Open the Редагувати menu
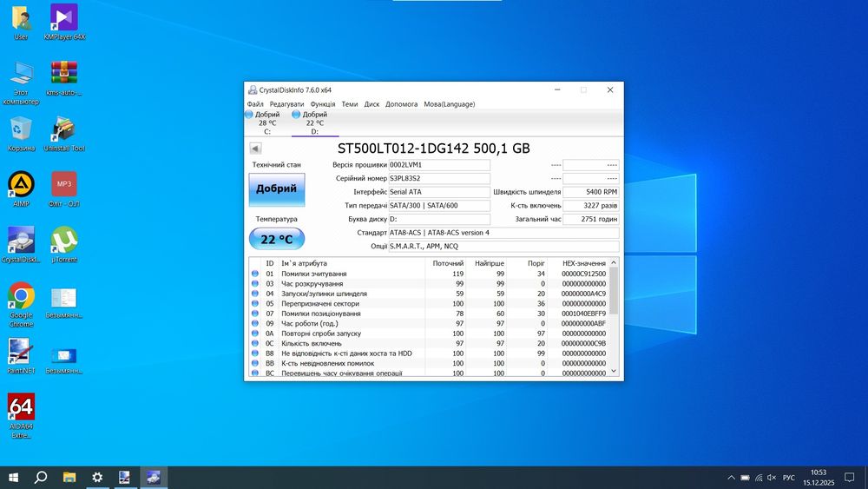868x489 pixels. tap(286, 104)
